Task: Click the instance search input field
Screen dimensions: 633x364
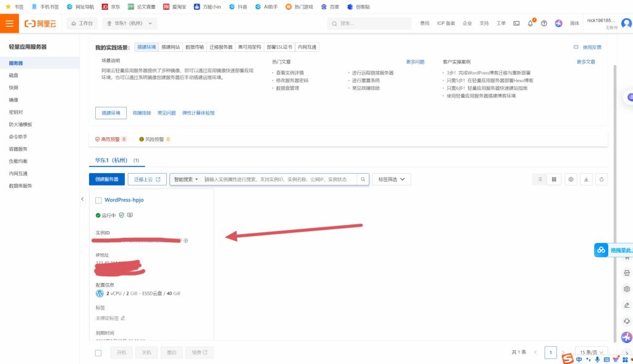Action: (280, 179)
